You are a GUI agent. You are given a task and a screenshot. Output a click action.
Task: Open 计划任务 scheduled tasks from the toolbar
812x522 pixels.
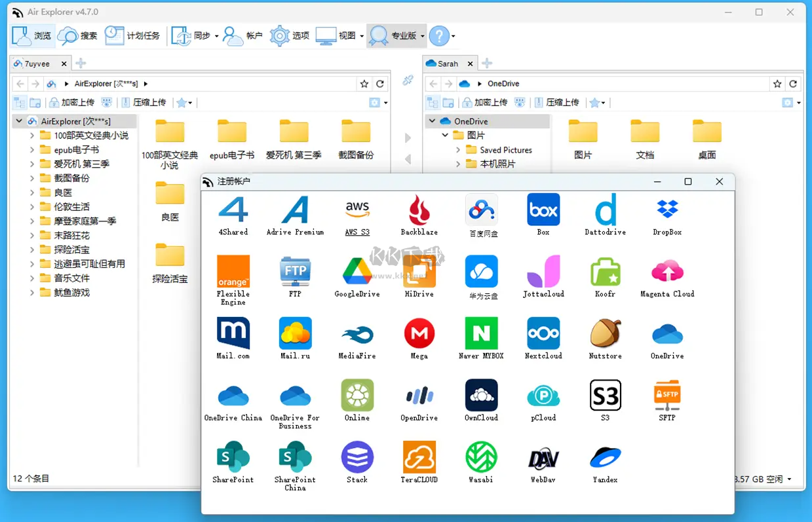point(131,35)
